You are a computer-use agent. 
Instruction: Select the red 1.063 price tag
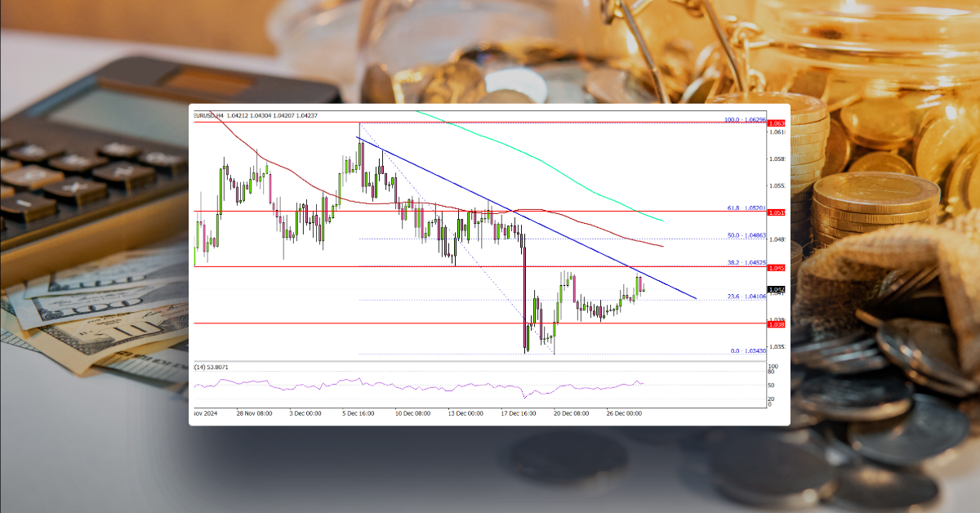tap(776, 123)
